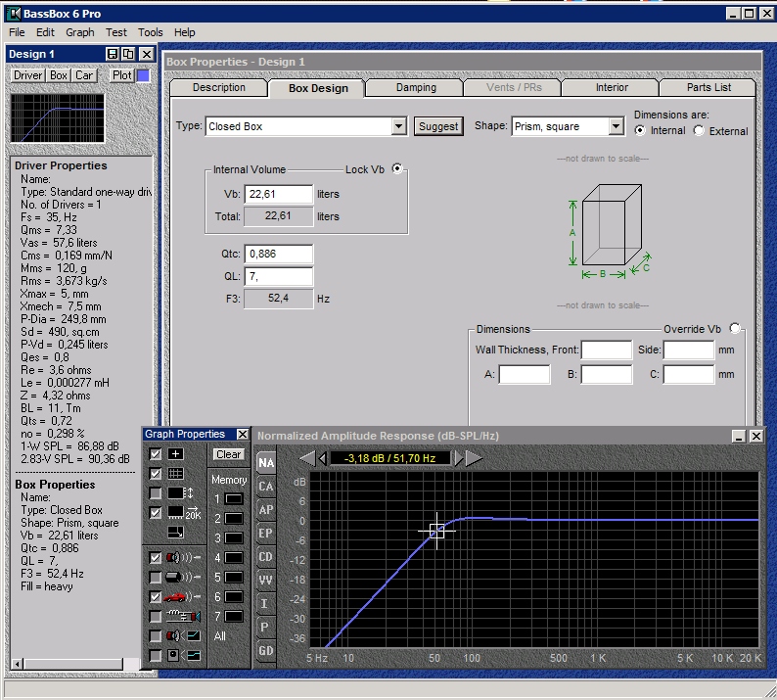Open the box Type dropdown
Image resolution: width=777 pixels, height=700 pixels.
(x=398, y=126)
